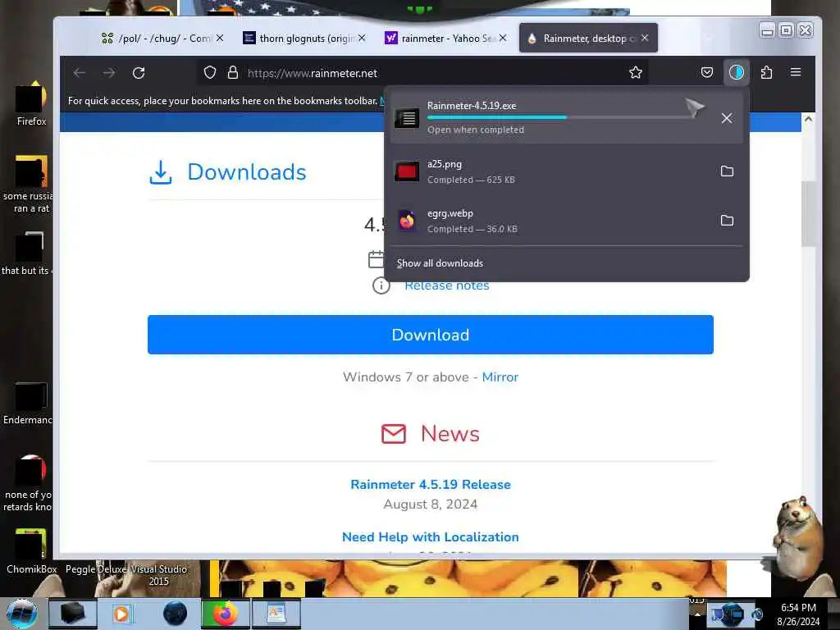This screenshot has height=630, width=840.
Task: Open the document editor taskbar icon
Action: point(276,614)
